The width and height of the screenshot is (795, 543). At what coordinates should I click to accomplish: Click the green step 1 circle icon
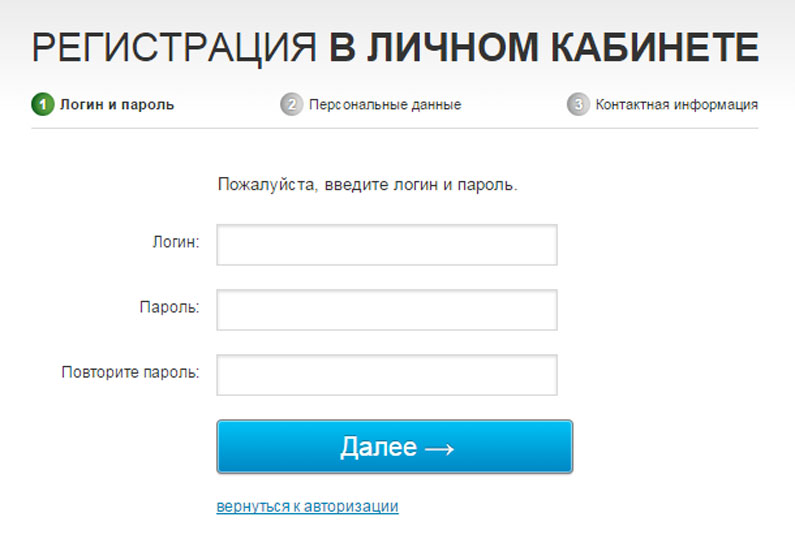(43, 104)
